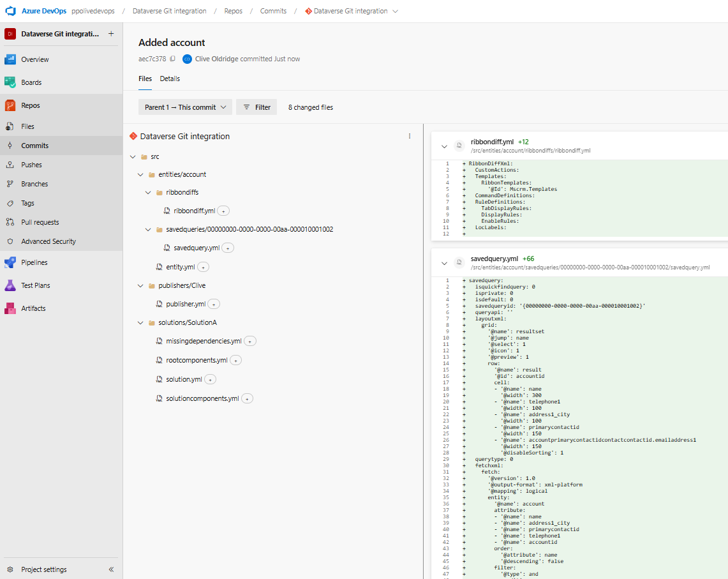Click the '+12' added lines count
The image size is (728, 579).
click(x=523, y=142)
